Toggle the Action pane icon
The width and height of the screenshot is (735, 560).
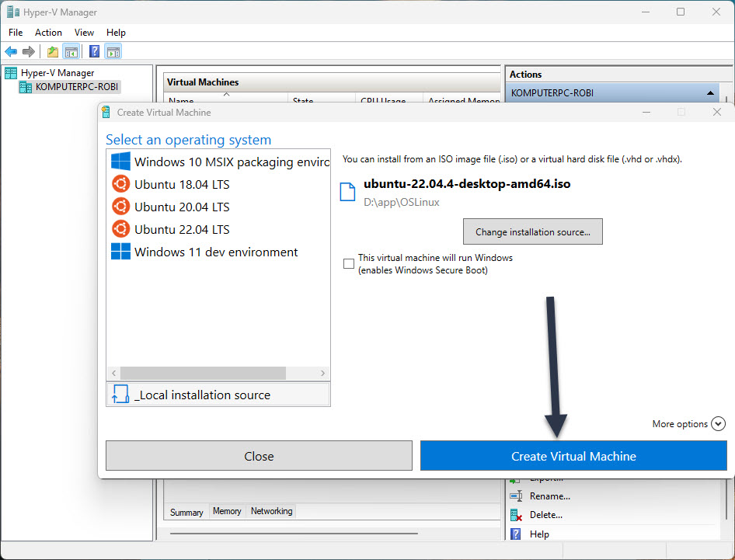click(112, 51)
